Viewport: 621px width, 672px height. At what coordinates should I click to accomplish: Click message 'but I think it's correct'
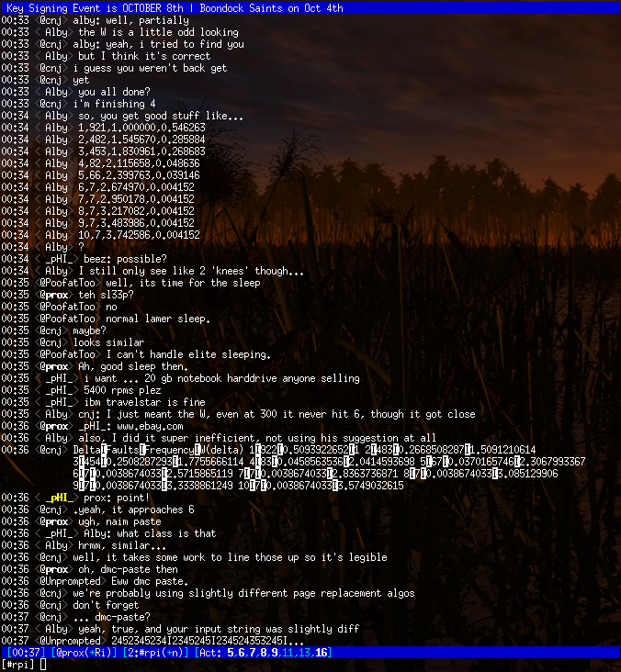(x=144, y=57)
